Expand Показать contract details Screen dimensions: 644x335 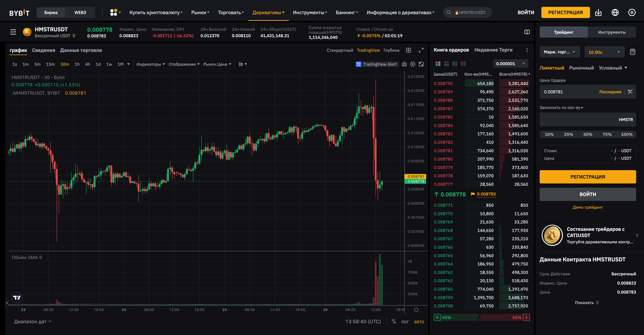point(587,302)
